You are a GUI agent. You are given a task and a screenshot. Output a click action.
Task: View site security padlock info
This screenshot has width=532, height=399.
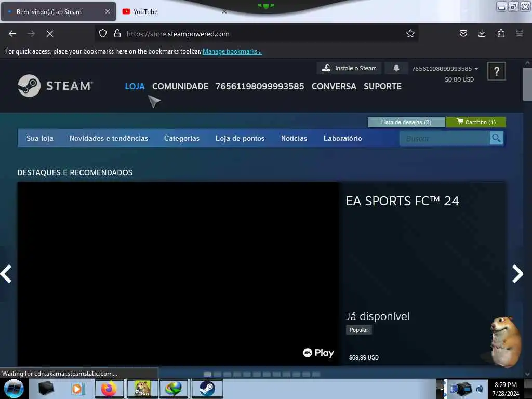117,34
